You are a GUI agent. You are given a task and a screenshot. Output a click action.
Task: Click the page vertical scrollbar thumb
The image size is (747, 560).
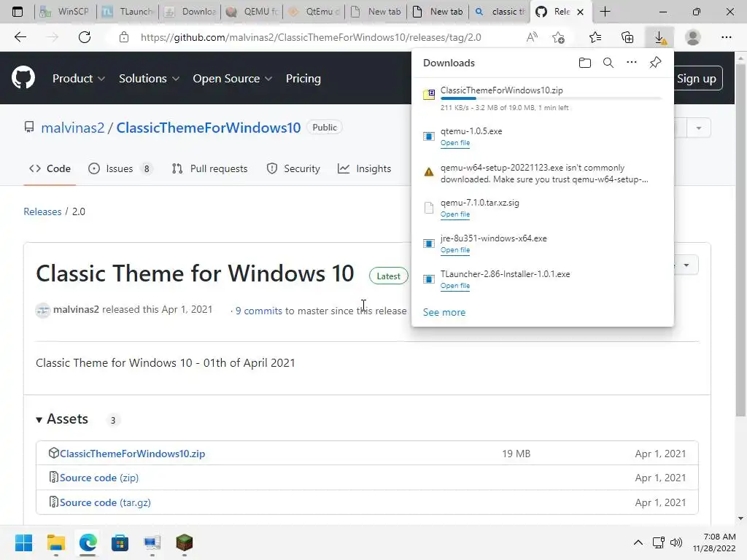(x=740, y=239)
